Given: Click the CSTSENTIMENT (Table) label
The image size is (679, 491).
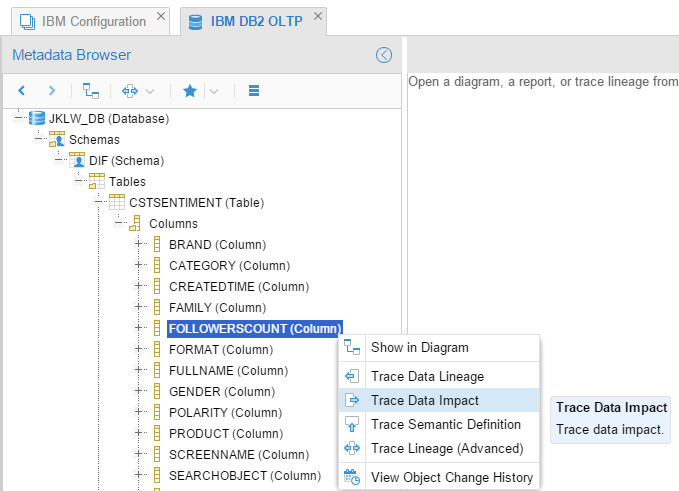Looking at the screenshot, I should (197, 203).
